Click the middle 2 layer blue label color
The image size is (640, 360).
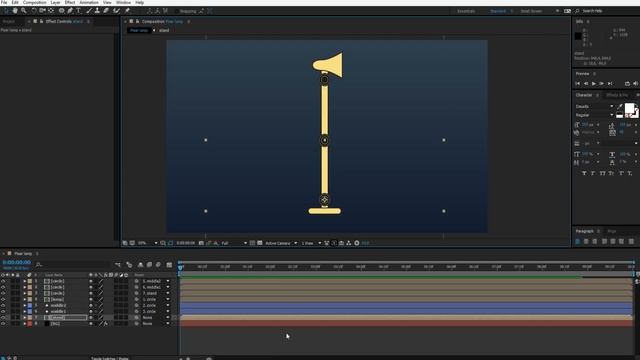point(30,305)
